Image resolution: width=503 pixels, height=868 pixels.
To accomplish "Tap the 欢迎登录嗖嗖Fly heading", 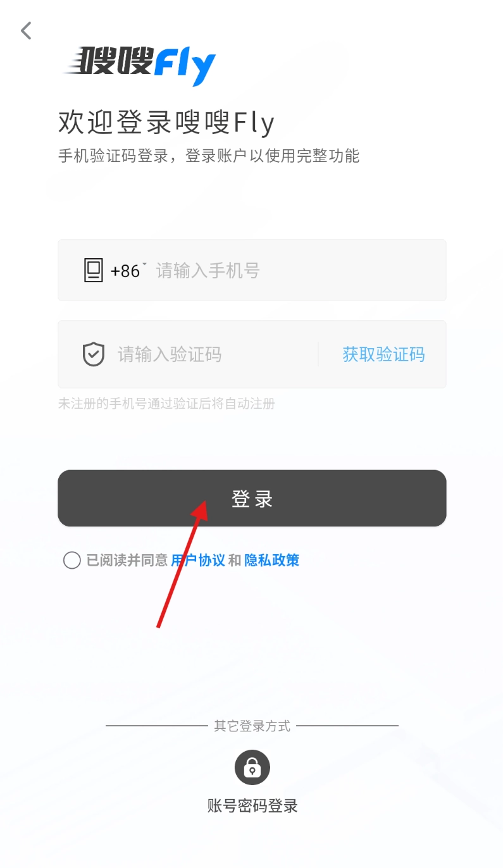I will click(x=166, y=123).
